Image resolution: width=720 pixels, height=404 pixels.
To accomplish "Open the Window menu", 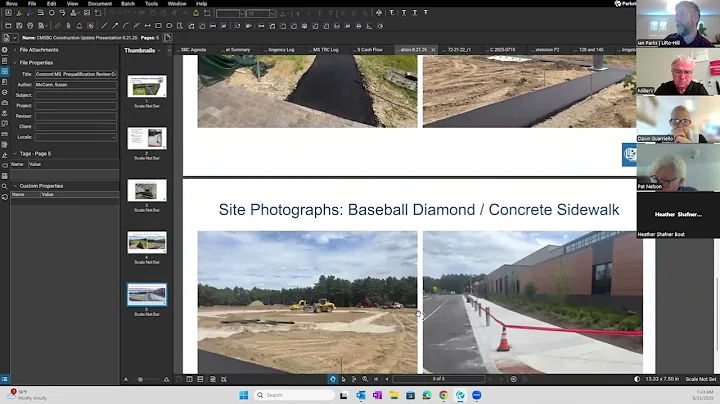I will pyautogui.click(x=177, y=4).
